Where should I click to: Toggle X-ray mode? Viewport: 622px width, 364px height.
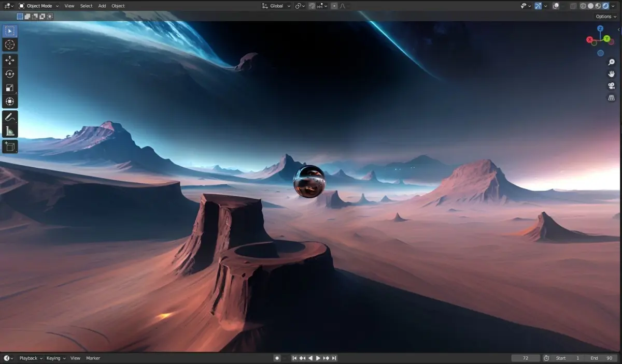pyautogui.click(x=573, y=6)
